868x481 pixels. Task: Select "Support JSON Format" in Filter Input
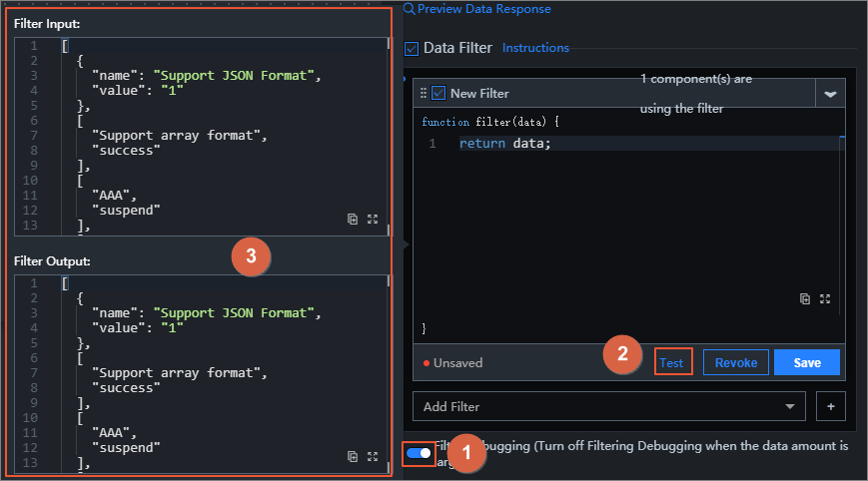click(x=234, y=76)
